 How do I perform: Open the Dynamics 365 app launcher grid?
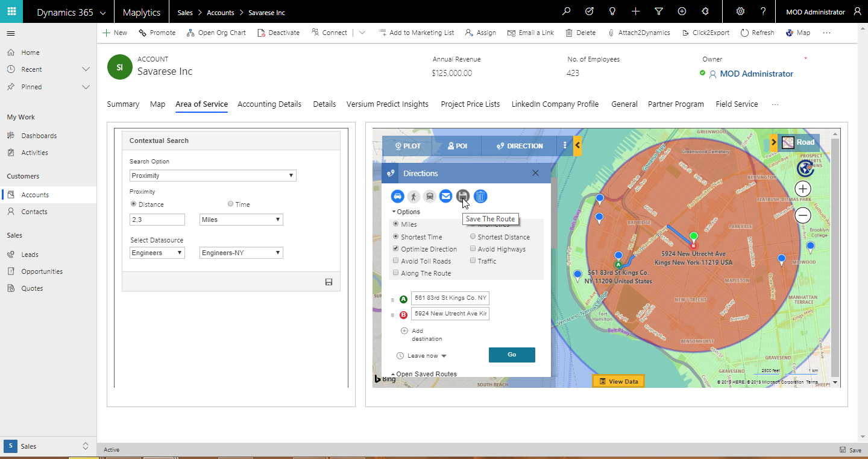pos(11,12)
